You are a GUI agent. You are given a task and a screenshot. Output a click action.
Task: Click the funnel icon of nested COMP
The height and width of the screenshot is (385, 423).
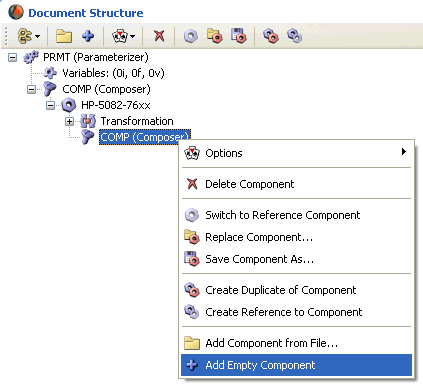click(88, 137)
